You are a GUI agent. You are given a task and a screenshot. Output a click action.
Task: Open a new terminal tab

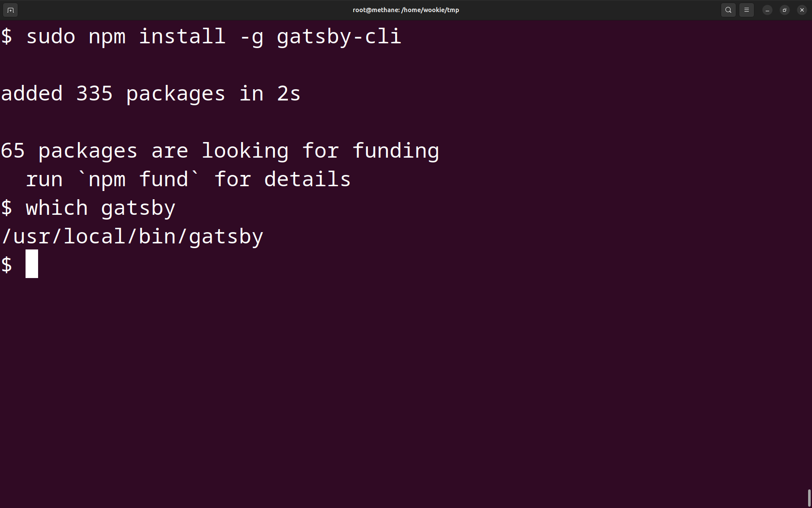(x=10, y=10)
